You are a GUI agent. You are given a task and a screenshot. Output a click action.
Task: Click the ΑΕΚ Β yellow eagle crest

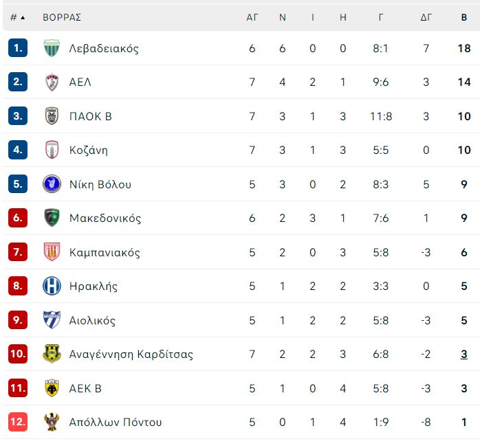pos(52,388)
